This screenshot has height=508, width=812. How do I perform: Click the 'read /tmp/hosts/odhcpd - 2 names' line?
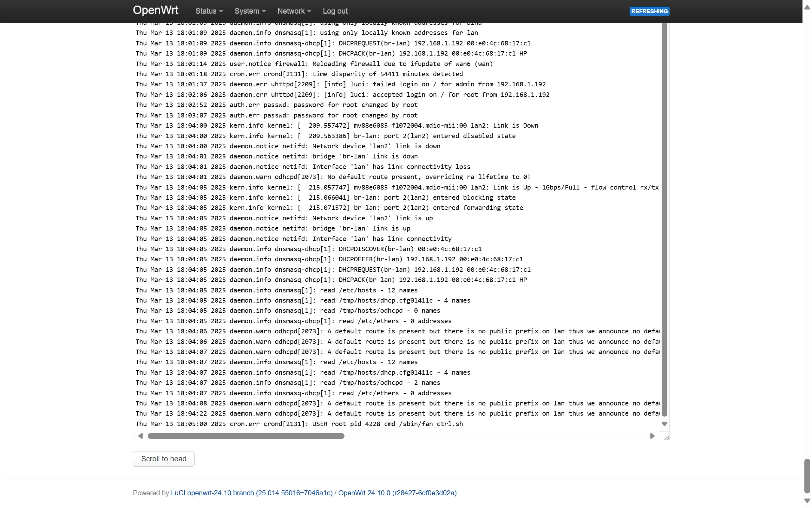click(288, 383)
